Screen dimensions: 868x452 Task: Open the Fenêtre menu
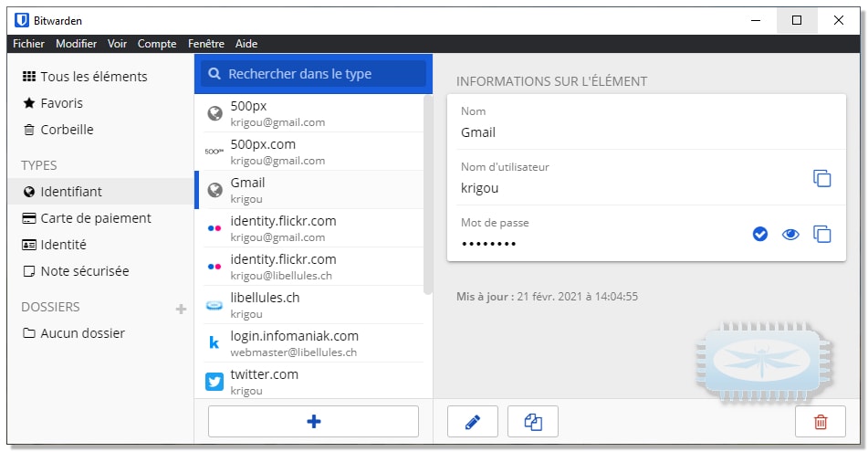[206, 44]
